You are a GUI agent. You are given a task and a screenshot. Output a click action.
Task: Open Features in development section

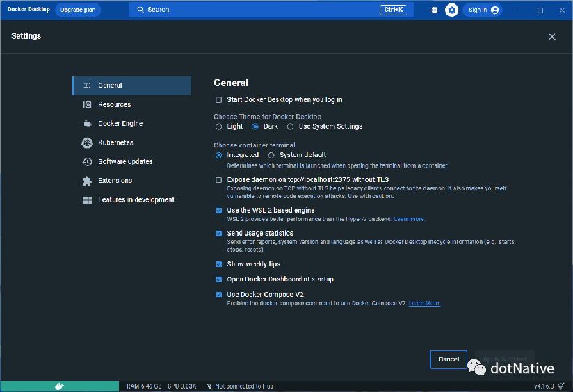coord(132,200)
